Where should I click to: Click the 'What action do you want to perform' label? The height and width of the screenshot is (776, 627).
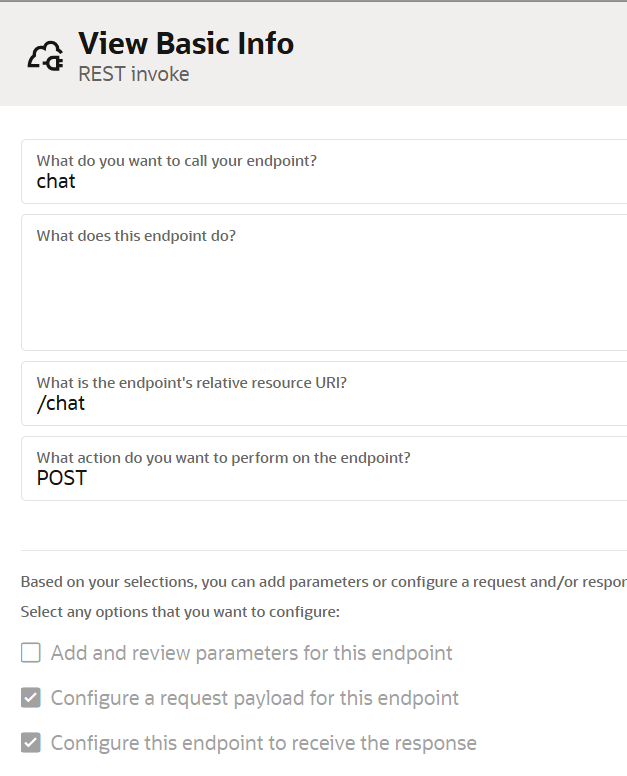pos(223,457)
